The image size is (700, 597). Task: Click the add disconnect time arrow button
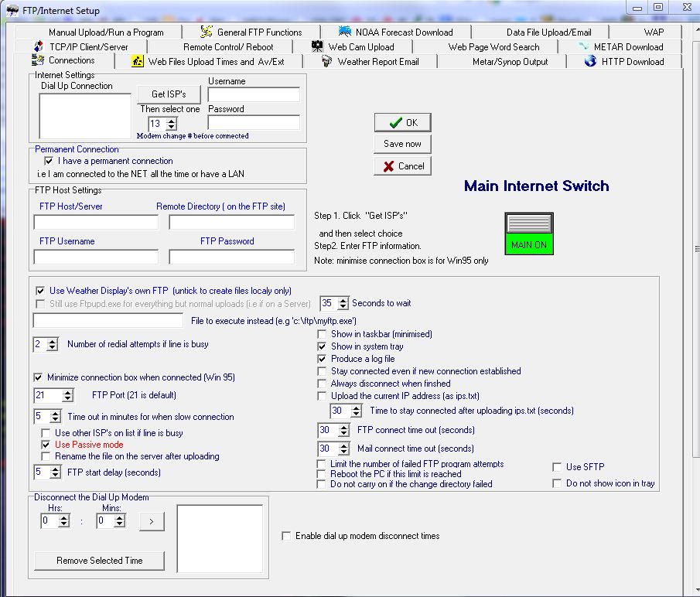click(x=152, y=521)
